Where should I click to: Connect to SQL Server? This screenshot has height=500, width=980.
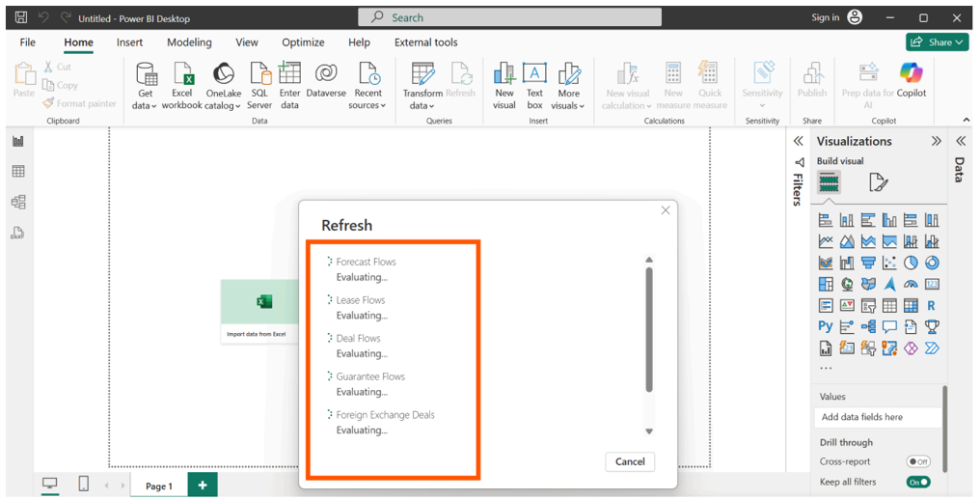click(x=259, y=86)
